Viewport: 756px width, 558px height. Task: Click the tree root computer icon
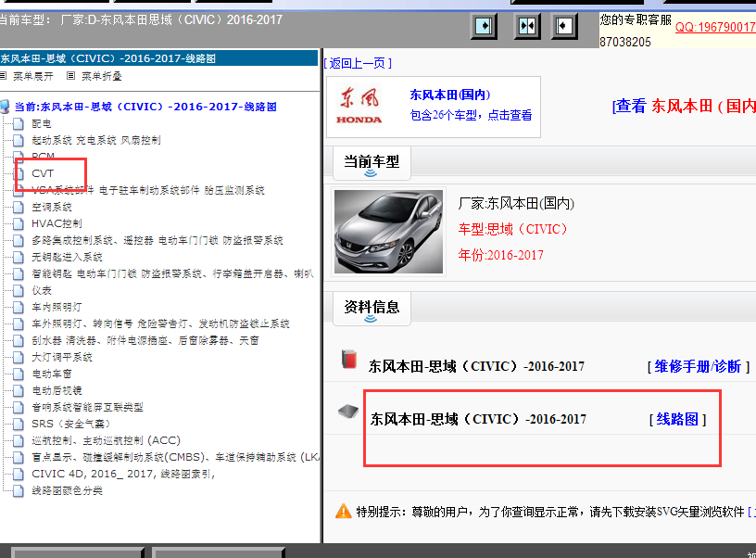pyautogui.click(x=5, y=107)
